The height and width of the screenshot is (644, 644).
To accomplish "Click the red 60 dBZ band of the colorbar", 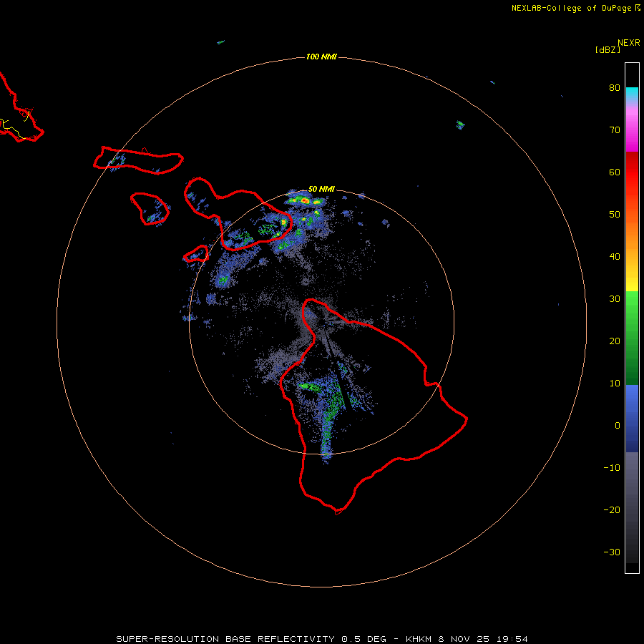I will 632,172.
